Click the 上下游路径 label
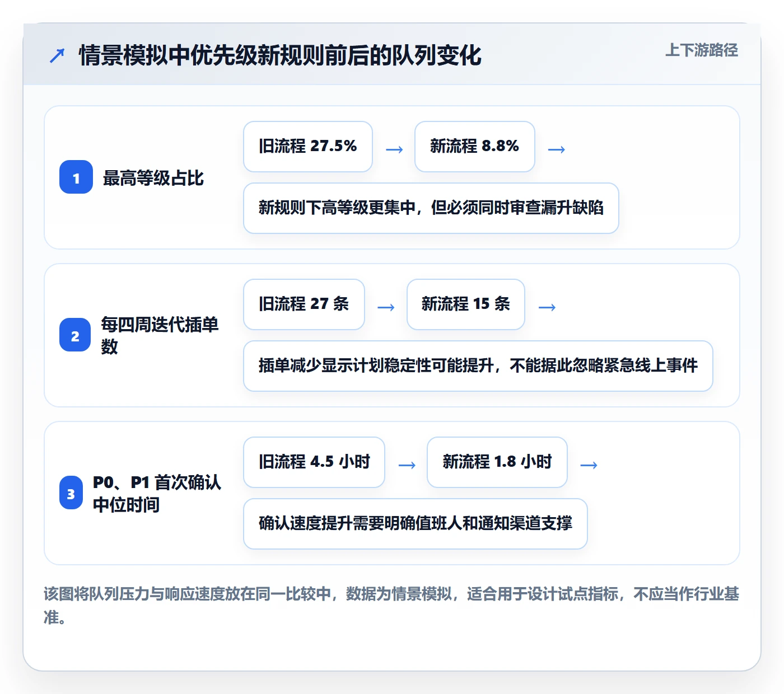Image resolution: width=784 pixels, height=694 pixels. coord(701,50)
